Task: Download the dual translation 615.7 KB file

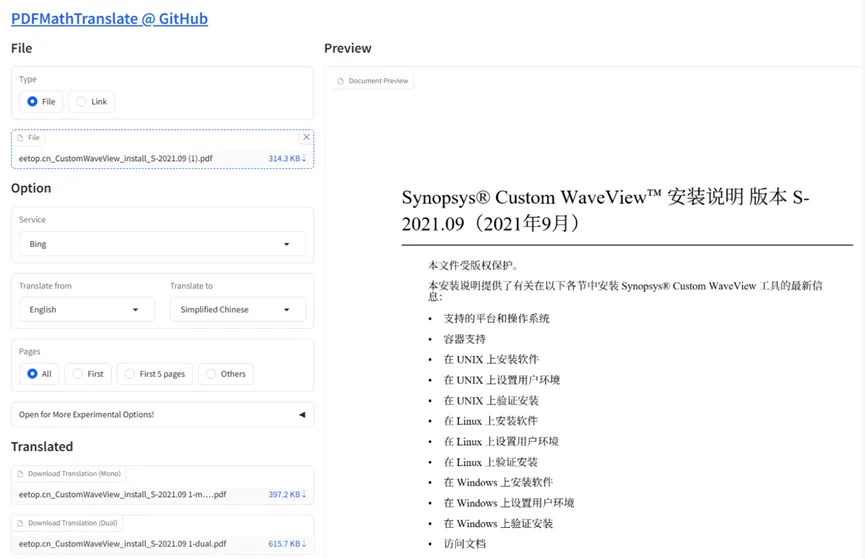Action: click(287, 544)
